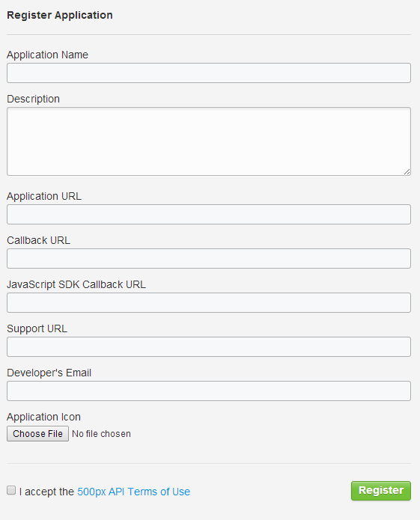Click the Support URL text box
This screenshot has width=420, height=520.
click(x=209, y=347)
